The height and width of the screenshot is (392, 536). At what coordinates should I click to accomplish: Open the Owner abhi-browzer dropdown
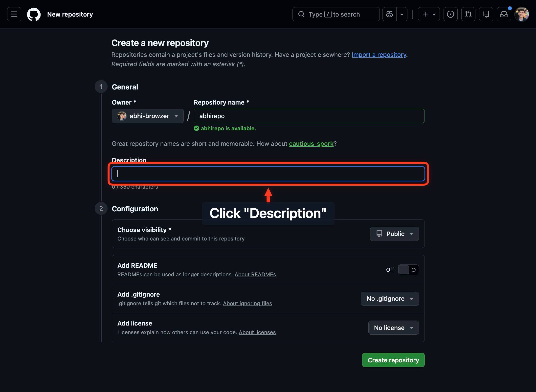point(148,116)
